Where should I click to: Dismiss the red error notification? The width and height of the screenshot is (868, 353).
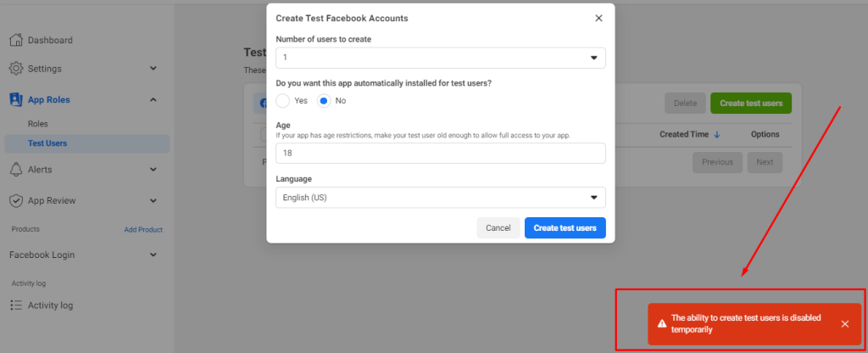click(x=845, y=323)
